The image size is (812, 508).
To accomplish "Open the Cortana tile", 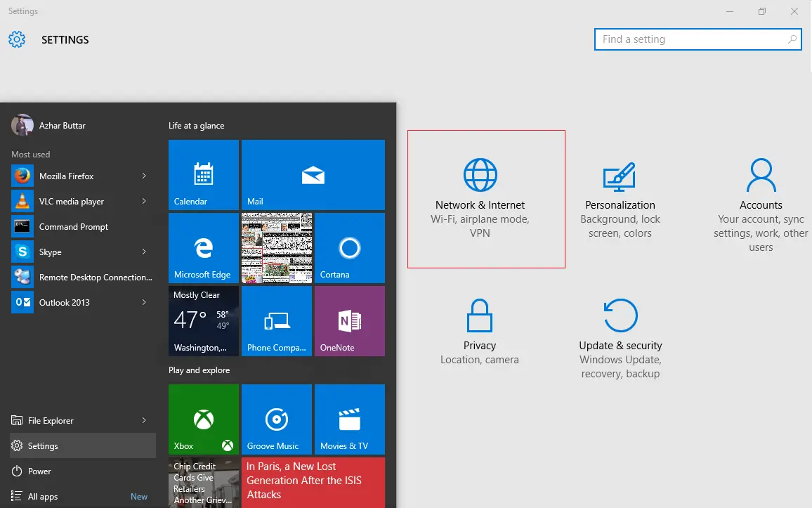I will pyautogui.click(x=350, y=248).
